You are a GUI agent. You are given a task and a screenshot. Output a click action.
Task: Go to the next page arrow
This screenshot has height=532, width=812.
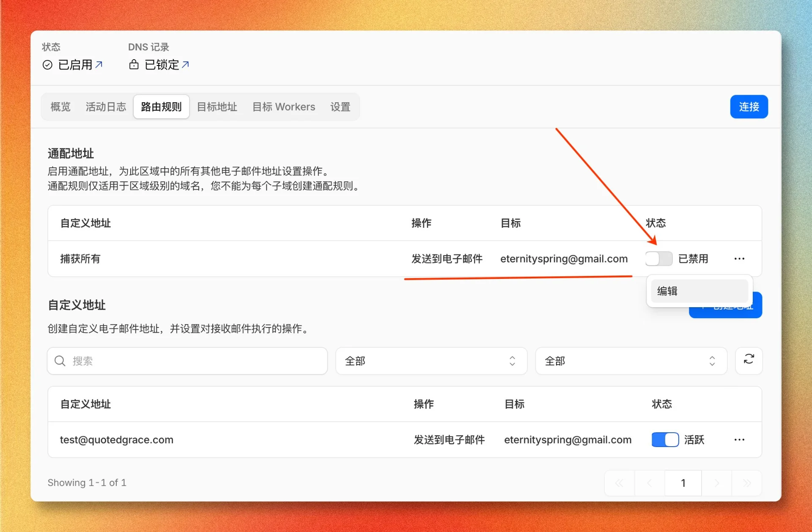(716, 483)
